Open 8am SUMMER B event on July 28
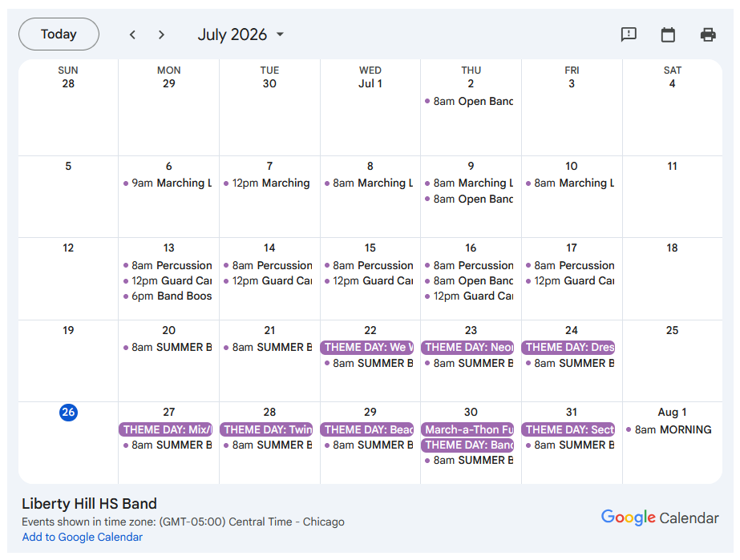 click(268, 445)
